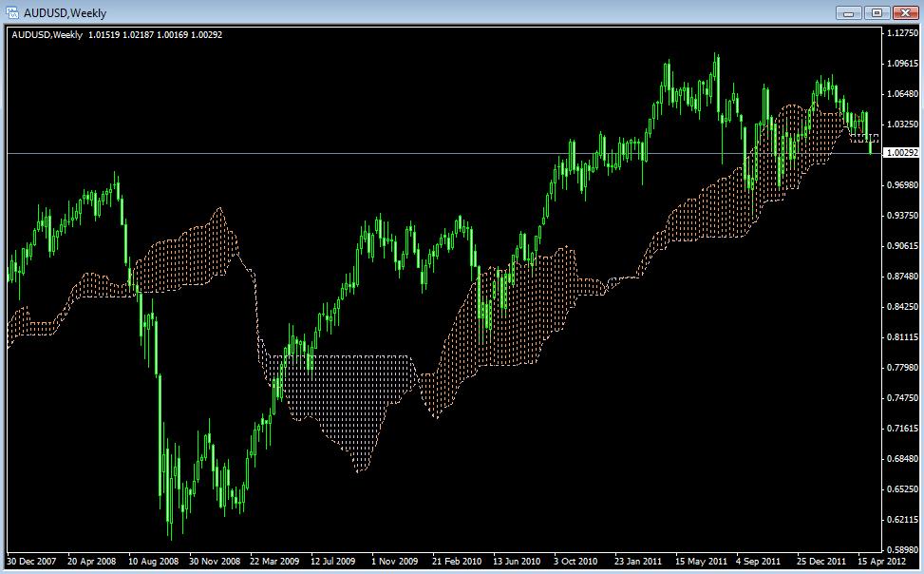The width and height of the screenshot is (924, 574).
Task: Click the 10 Aug 2008 date label
Action: pyautogui.click(x=153, y=561)
